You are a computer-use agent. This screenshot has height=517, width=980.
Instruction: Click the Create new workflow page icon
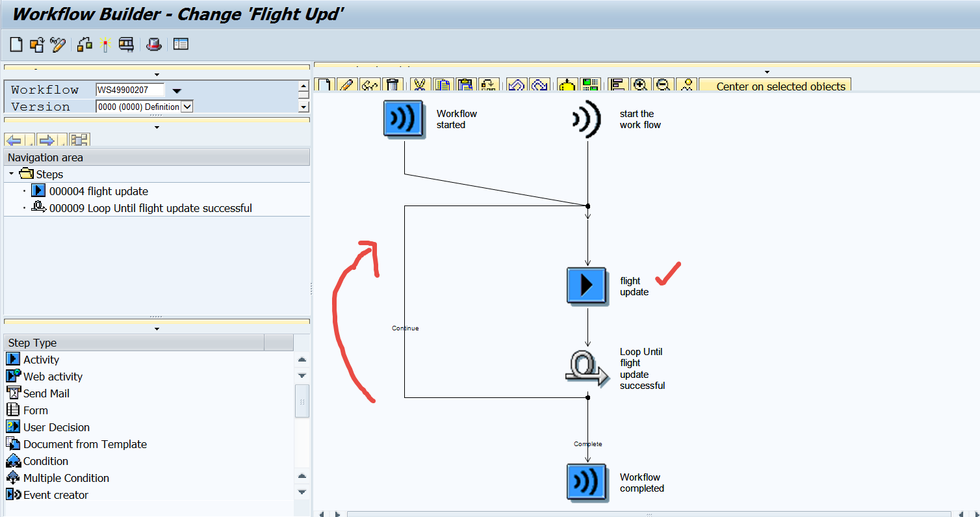[16, 44]
